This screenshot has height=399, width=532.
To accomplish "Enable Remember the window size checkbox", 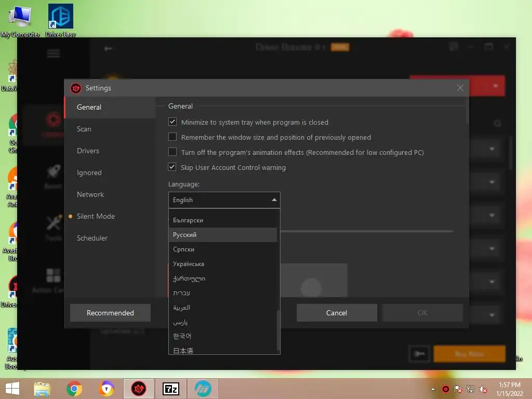I will 172,137.
